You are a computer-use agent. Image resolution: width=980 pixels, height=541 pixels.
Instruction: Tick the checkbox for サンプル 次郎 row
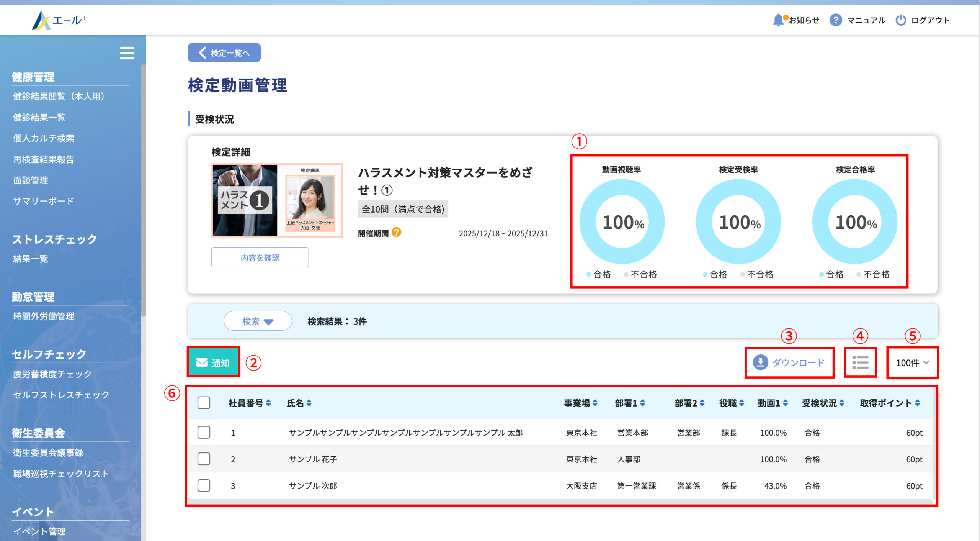pyautogui.click(x=204, y=485)
